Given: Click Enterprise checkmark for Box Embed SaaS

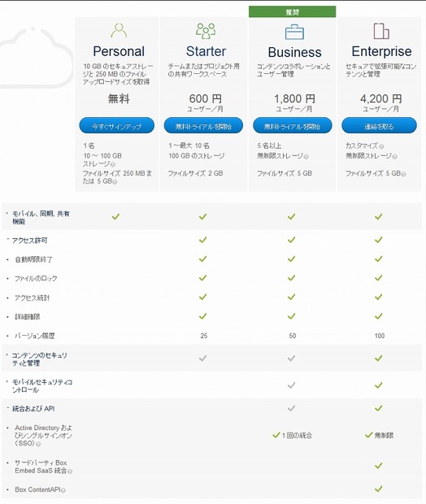Looking at the screenshot, I should point(379,466).
